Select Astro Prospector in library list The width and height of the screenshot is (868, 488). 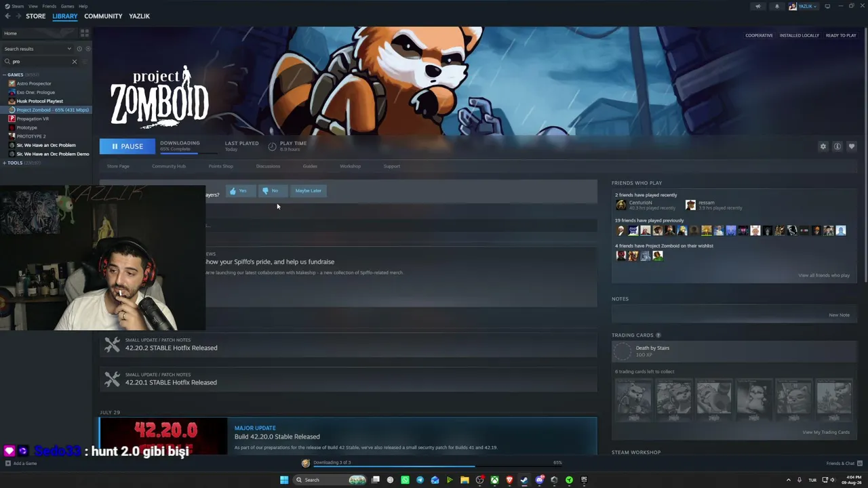34,83
